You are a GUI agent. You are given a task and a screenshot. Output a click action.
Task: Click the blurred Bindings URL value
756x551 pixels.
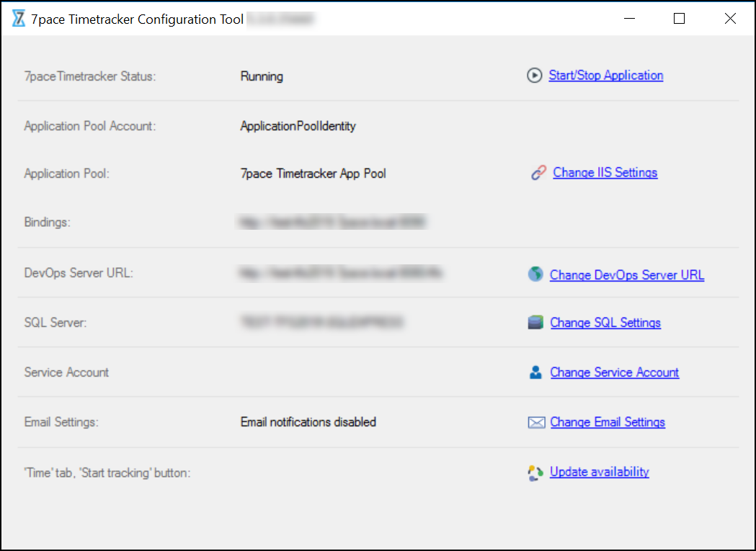[332, 223]
